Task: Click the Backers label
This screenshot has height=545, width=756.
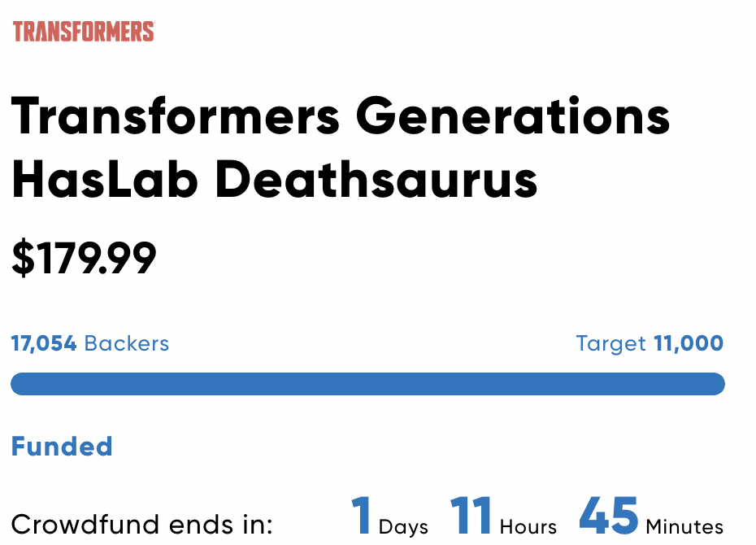Action: click(x=127, y=343)
